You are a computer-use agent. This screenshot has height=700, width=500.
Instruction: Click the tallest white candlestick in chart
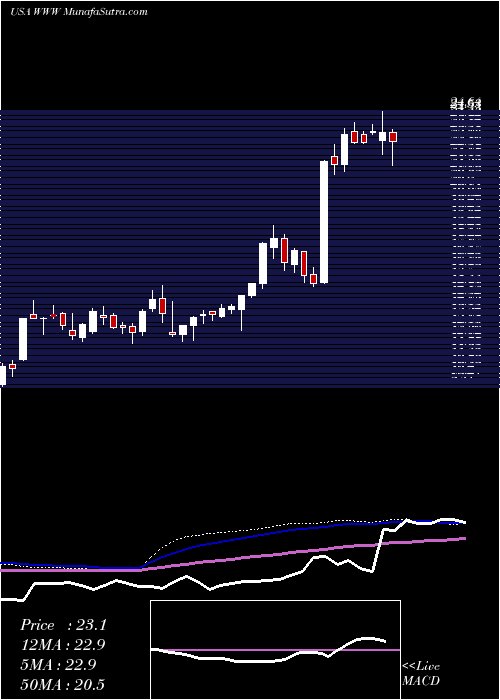point(324,222)
